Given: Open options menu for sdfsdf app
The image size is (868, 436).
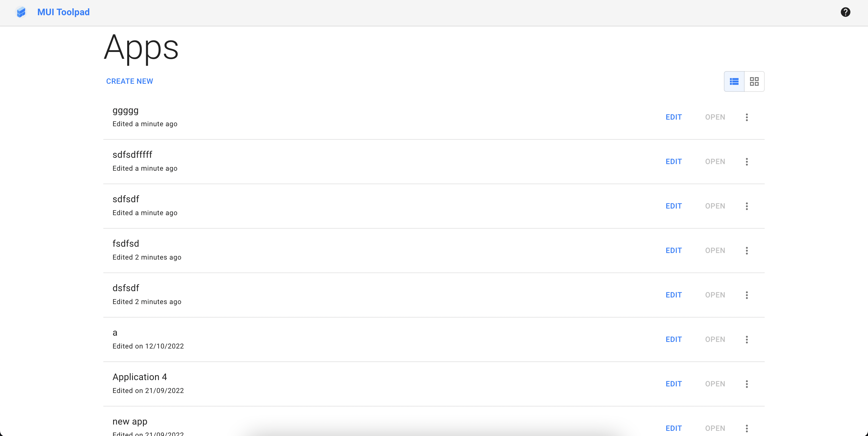Looking at the screenshot, I should click(747, 206).
